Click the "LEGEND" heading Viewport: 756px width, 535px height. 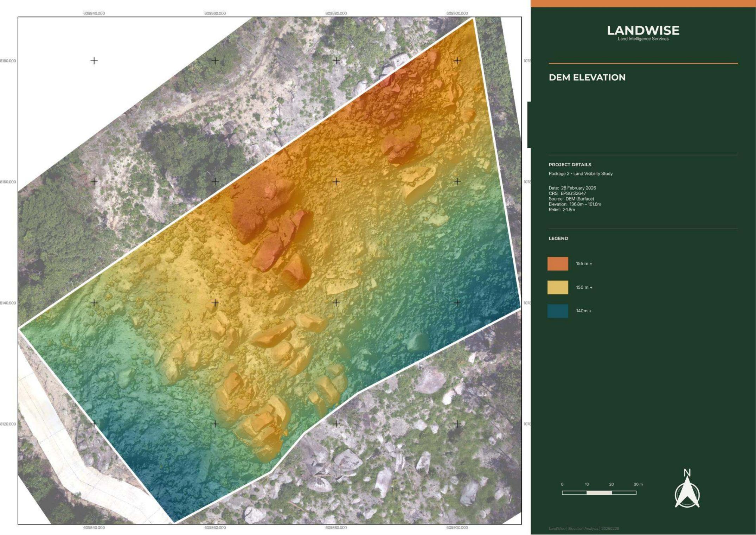point(558,238)
